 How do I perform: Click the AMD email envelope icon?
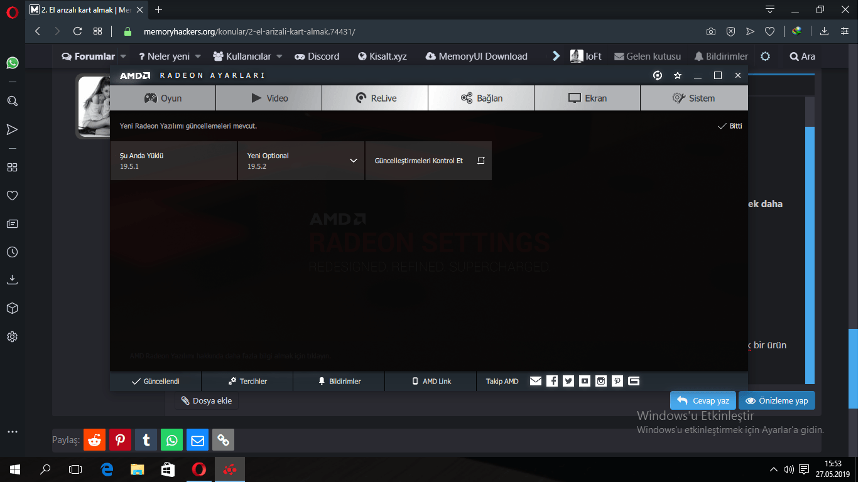pos(536,381)
